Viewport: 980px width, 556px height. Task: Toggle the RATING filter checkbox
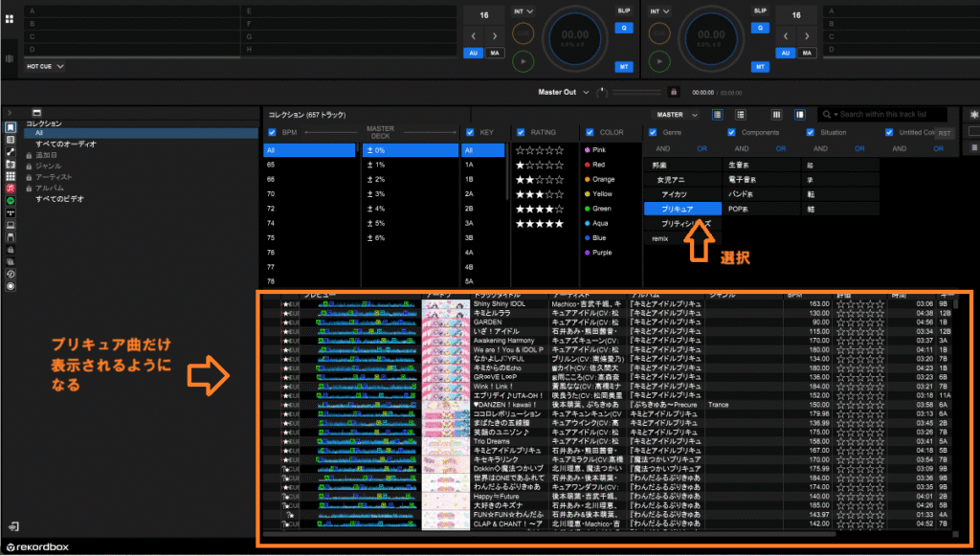[x=522, y=133]
